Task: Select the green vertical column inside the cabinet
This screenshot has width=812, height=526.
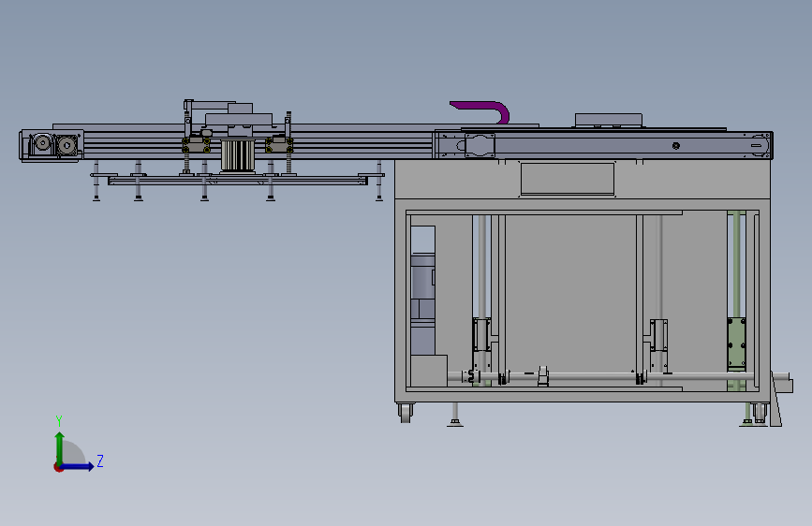Action: [x=736, y=300]
